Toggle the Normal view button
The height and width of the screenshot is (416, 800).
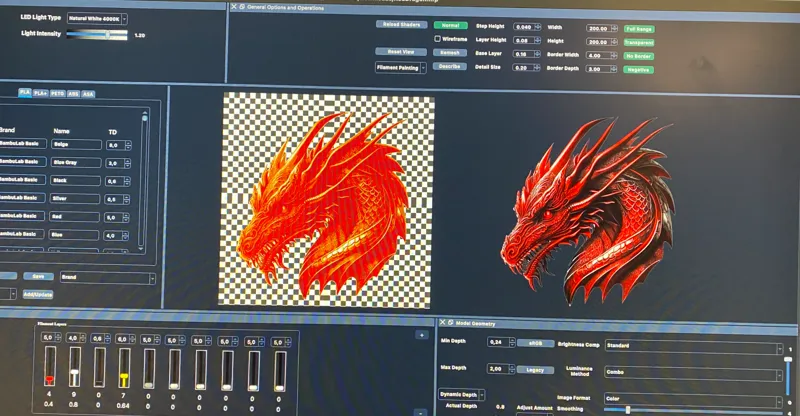451,25
